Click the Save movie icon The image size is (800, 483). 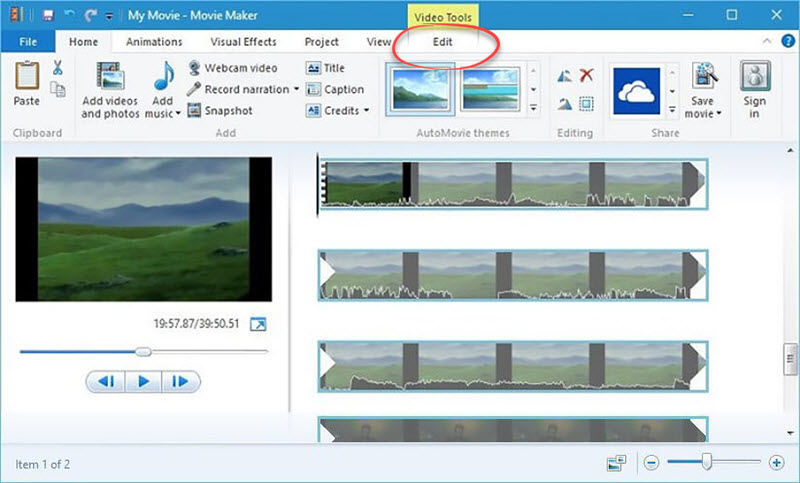[x=704, y=76]
